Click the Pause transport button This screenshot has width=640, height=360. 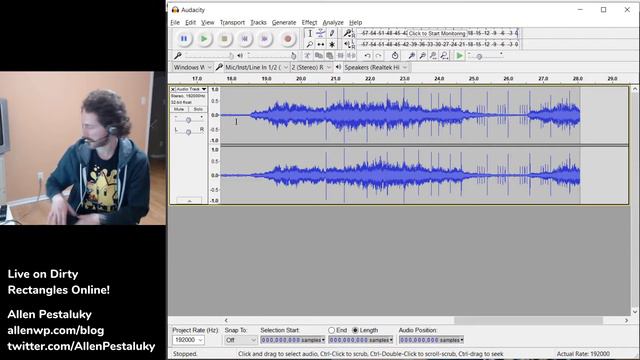coord(184,39)
